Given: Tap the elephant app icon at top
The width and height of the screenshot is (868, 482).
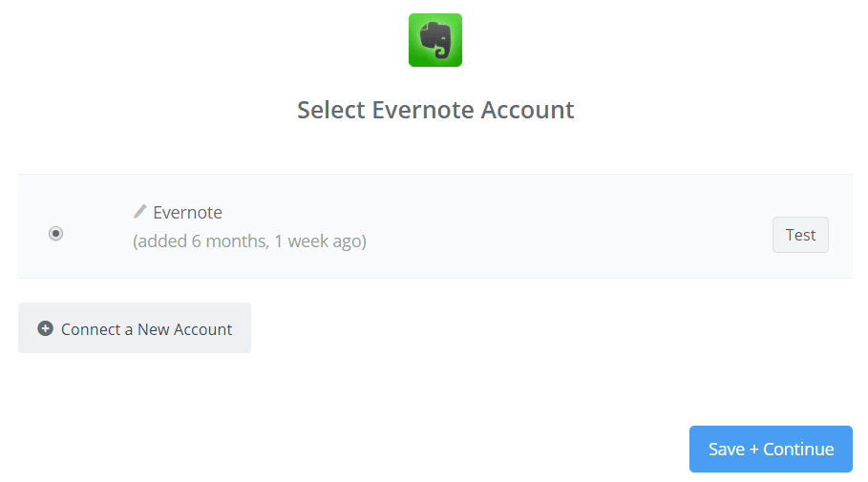Looking at the screenshot, I should click(434, 40).
